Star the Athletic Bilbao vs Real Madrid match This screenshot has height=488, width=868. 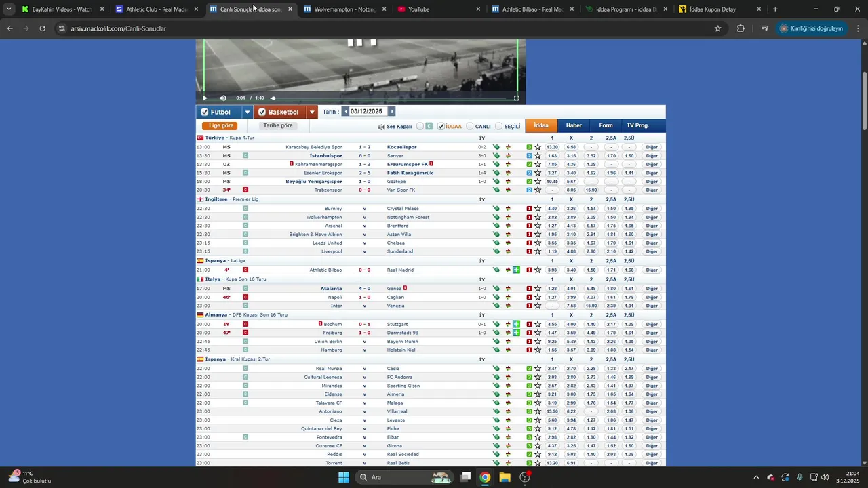538,270
